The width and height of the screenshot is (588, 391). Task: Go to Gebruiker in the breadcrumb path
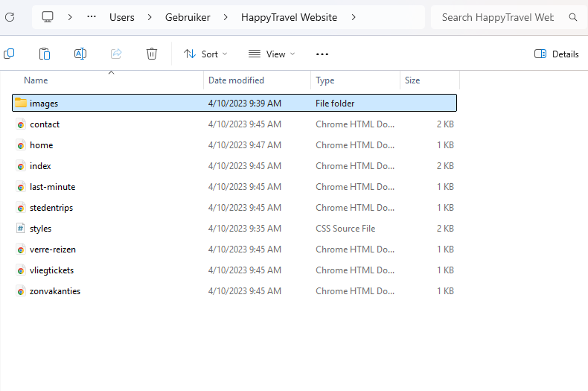point(187,16)
